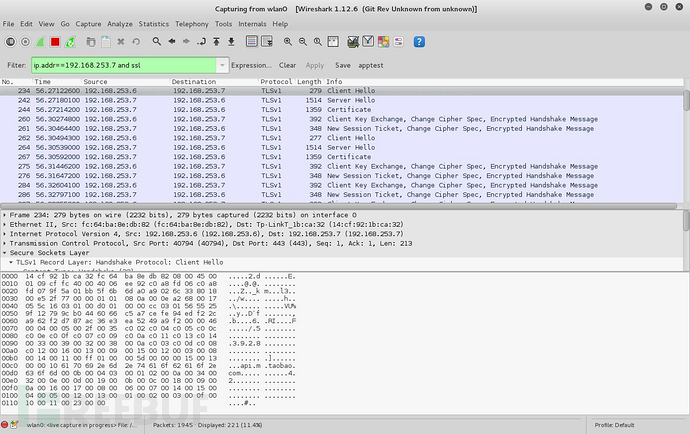The height and width of the screenshot is (434, 690).
Task: Select packet 244 Certificate row
Action: pyautogui.click(x=342, y=110)
